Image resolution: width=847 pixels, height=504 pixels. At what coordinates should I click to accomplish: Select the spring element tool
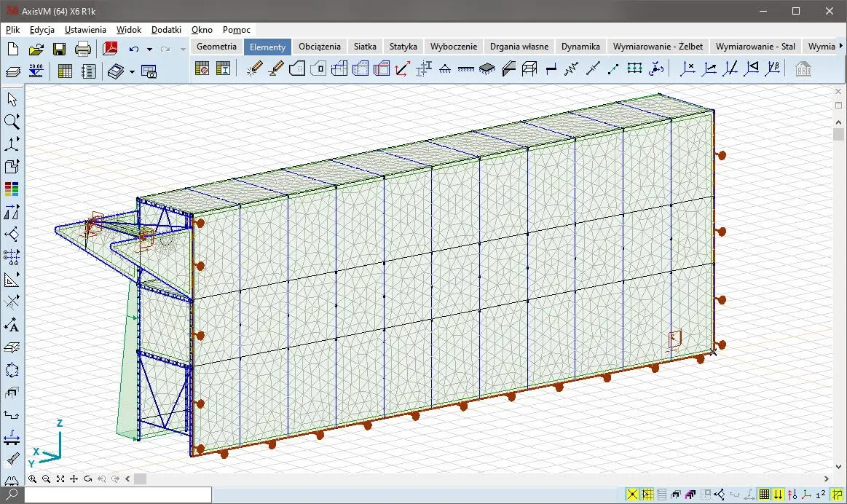click(572, 69)
